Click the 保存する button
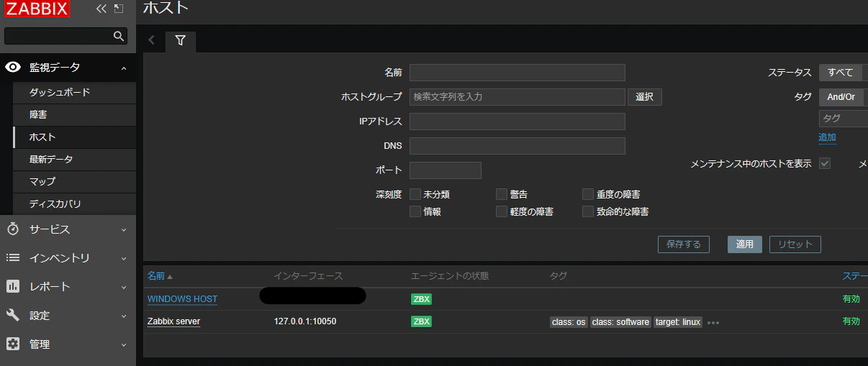 point(684,244)
